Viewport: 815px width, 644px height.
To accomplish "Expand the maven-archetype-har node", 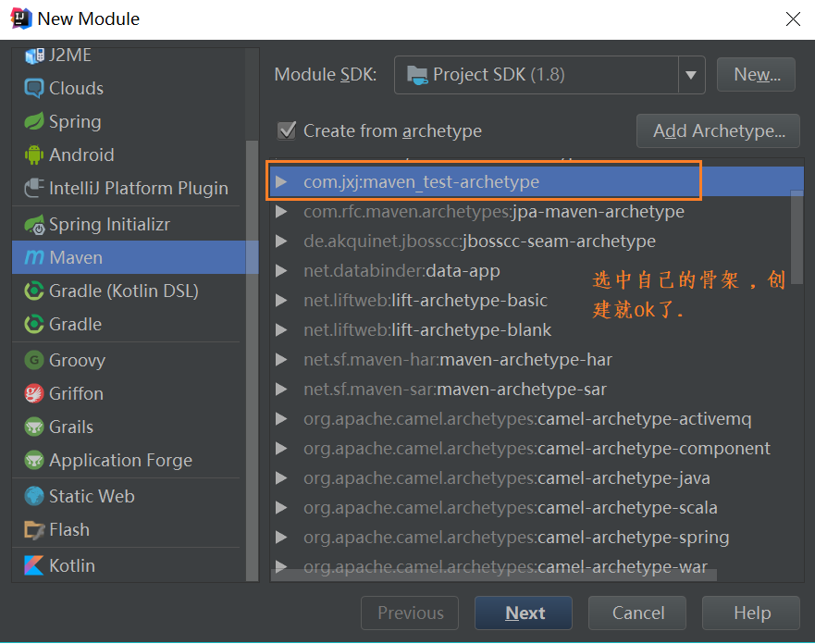I will [x=281, y=360].
